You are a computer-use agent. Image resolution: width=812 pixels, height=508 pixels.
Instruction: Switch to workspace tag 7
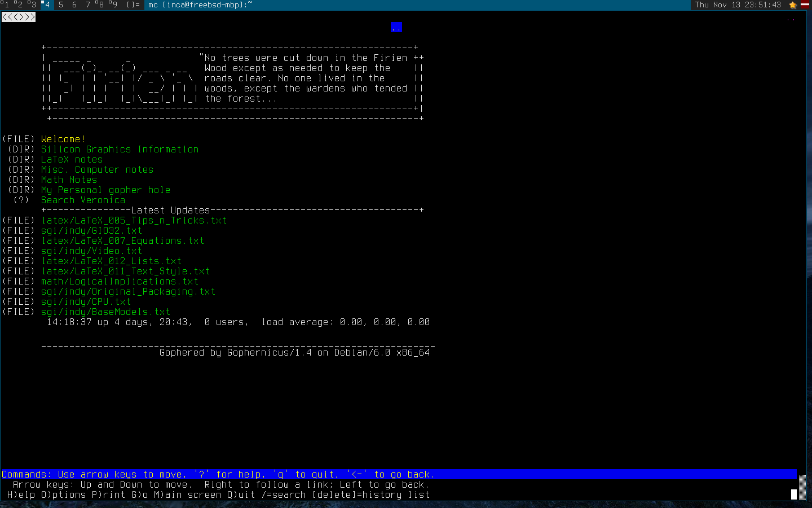[87, 5]
